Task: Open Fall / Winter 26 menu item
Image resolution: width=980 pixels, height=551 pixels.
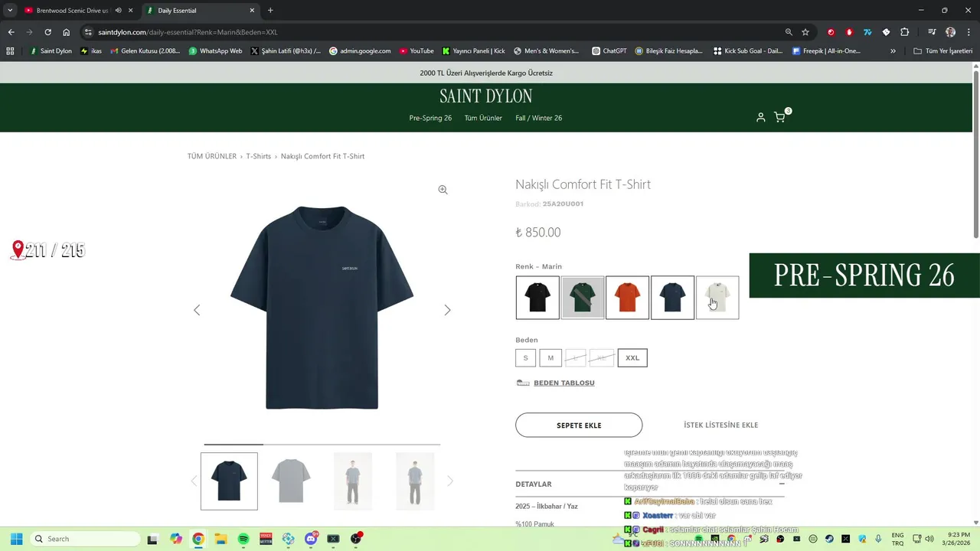Action: 539,118
